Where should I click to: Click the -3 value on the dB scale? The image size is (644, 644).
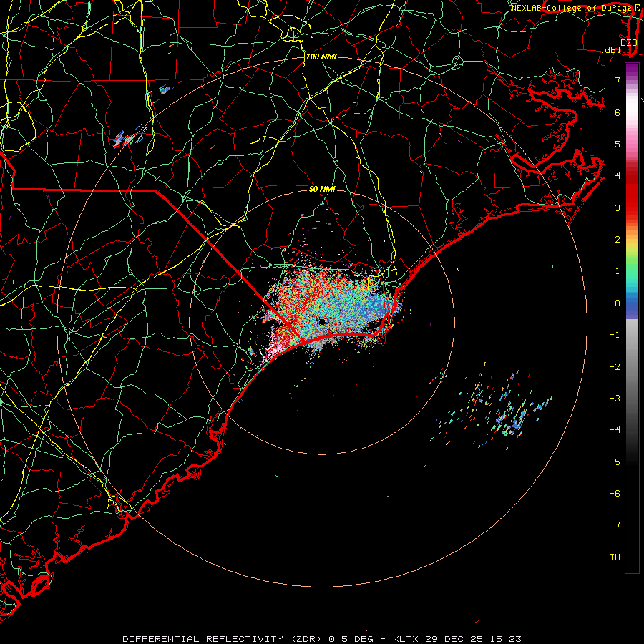(615, 399)
